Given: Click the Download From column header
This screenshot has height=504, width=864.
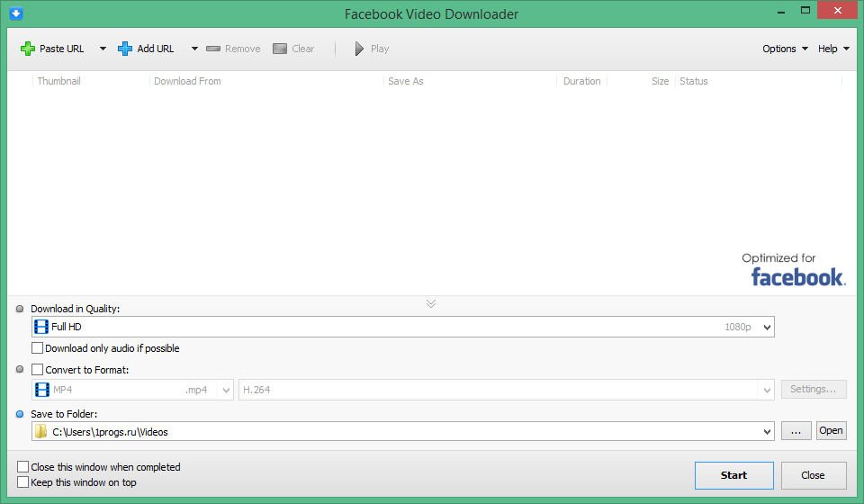Looking at the screenshot, I should (187, 81).
